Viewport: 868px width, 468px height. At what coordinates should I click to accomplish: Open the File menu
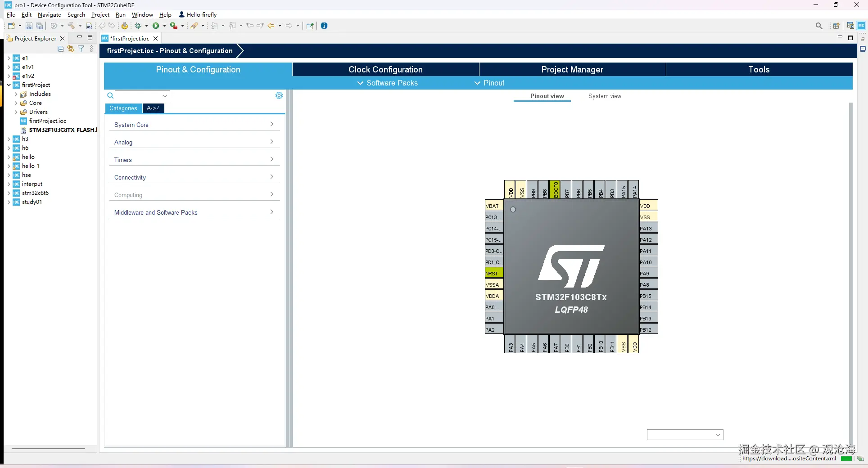pos(11,15)
